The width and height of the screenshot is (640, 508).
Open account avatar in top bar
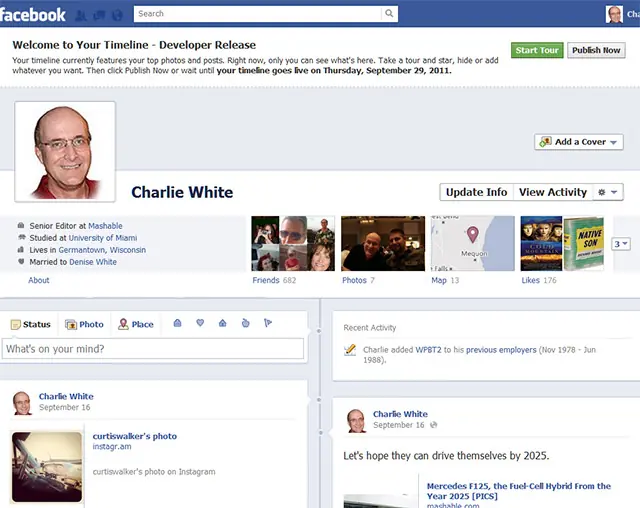coord(614,14)
